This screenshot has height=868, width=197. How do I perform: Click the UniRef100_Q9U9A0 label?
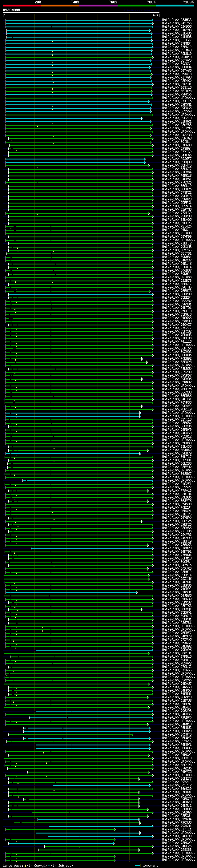(177, 812)
